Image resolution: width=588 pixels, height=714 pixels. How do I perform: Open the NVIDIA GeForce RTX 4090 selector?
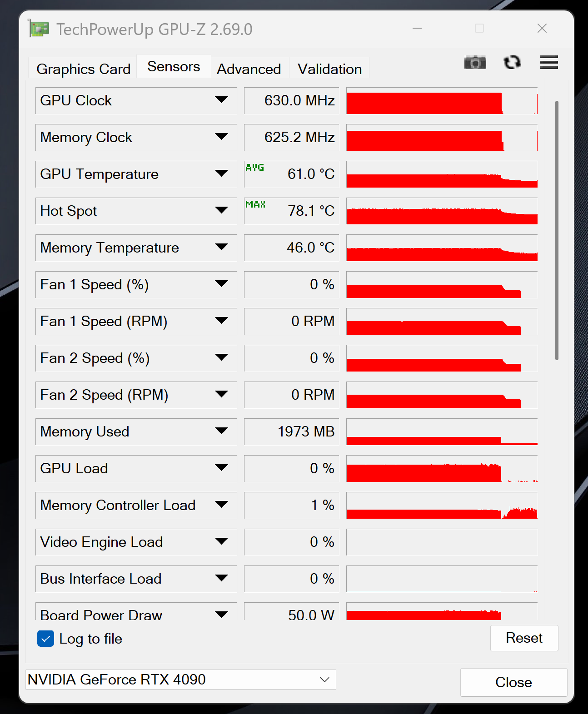[x=181, y=679]
